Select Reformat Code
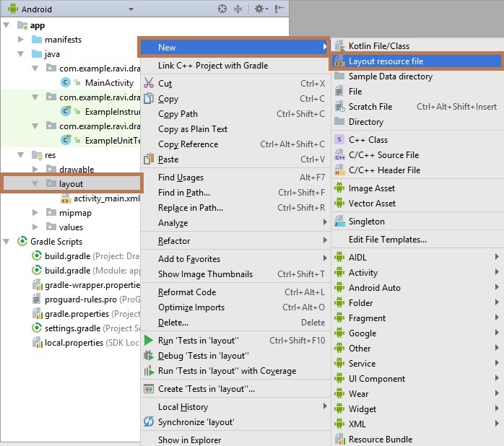 pos(235,292)
